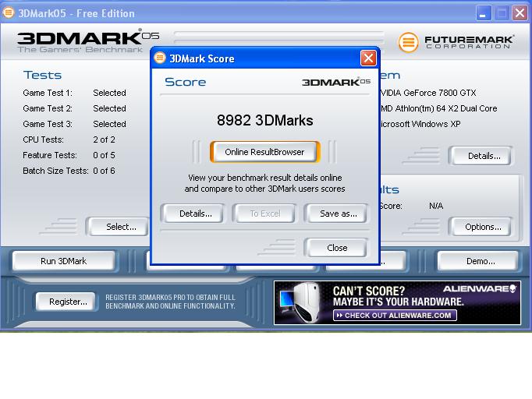
Task: Click the Score heading in dialog
Action: coord(185,82)
